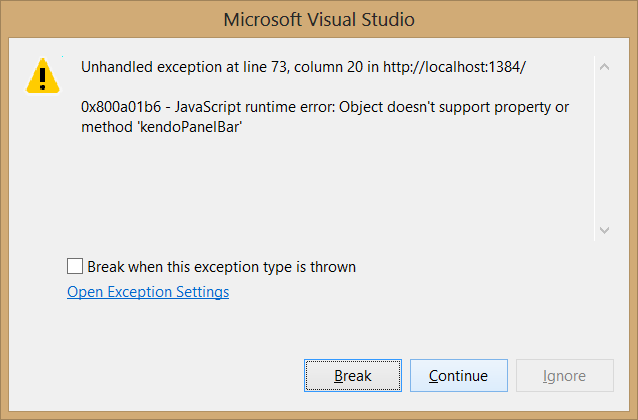This screenshot has height=420, width=638.
Task: Click the 'Microsoft Visual Studio' title bar
Action: coord(319,19)
